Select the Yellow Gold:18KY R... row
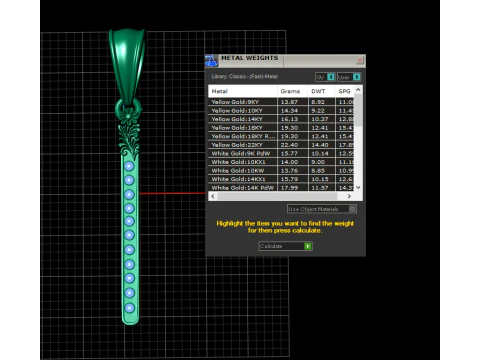Screen dimensions: 480x360 pyautogui.click(x=281, y=136)
